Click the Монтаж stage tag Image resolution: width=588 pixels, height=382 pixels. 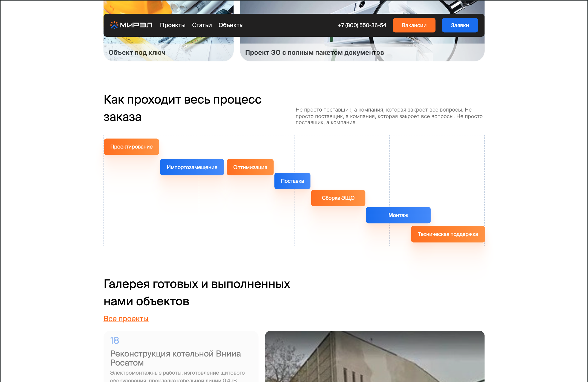click(x=398, y=215)
